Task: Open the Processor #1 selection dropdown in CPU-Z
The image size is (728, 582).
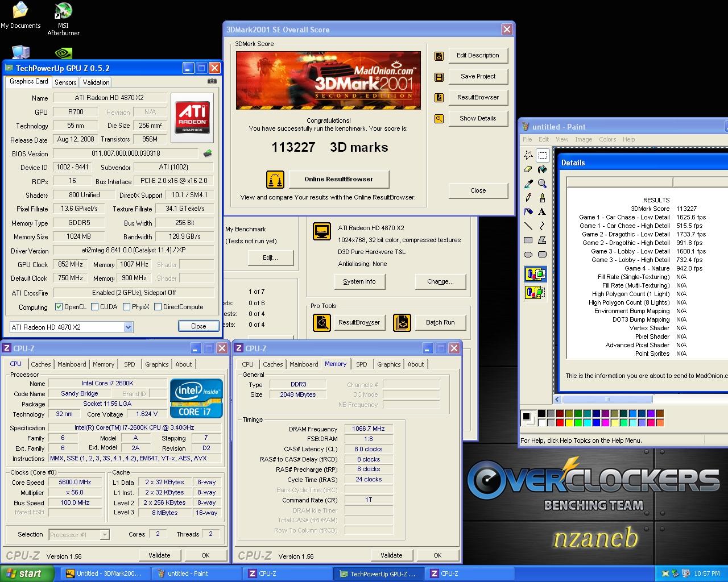Action: click(x=105, y=535)
